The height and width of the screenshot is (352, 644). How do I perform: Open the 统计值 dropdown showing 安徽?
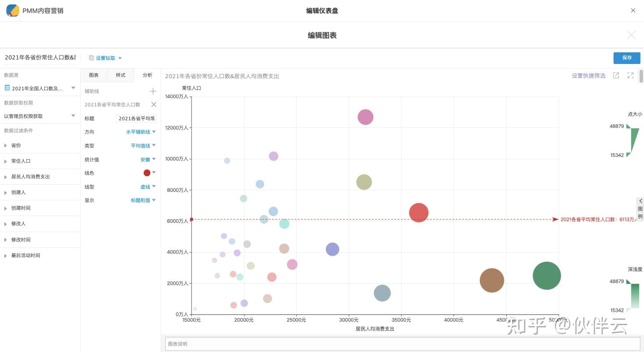click(147, 160)
